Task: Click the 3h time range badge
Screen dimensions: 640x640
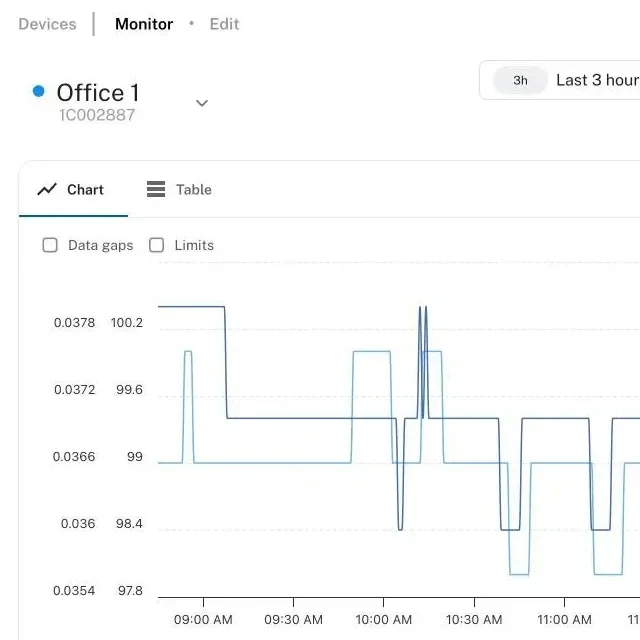Action: pyautogui.click(x=520, y=80)
